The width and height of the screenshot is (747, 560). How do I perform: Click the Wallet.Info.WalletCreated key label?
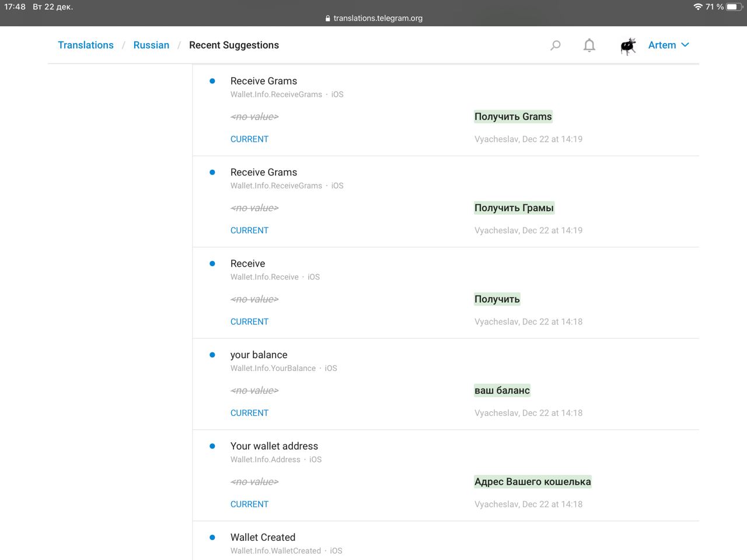coord(275,551)
